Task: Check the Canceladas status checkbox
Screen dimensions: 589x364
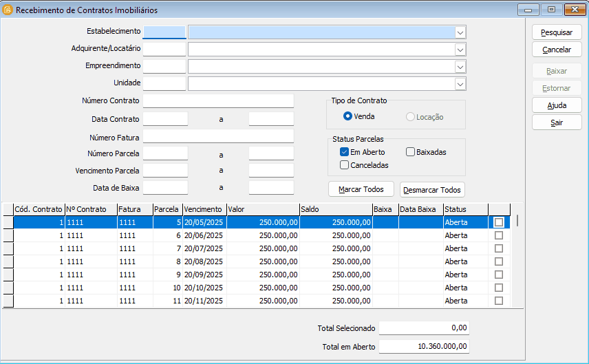Action: pyautogui.click(x=345, y=165)
